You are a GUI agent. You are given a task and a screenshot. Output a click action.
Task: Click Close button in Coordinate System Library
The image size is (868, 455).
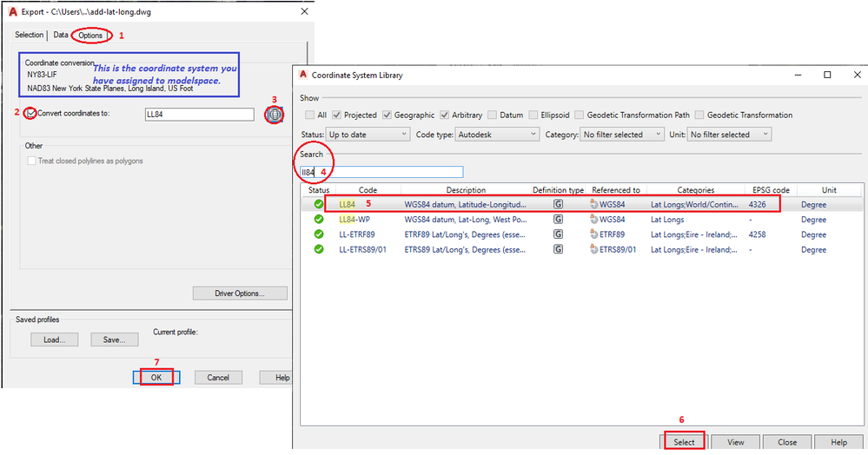tap(786, 442)
